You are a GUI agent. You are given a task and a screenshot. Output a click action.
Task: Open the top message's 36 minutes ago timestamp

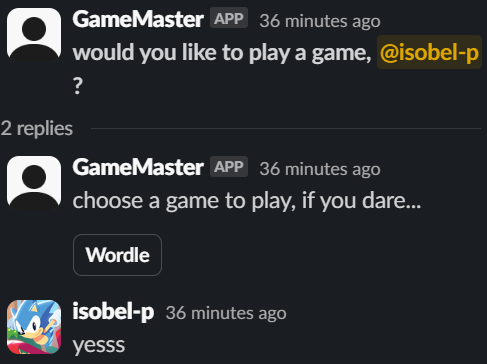(320, 21)
